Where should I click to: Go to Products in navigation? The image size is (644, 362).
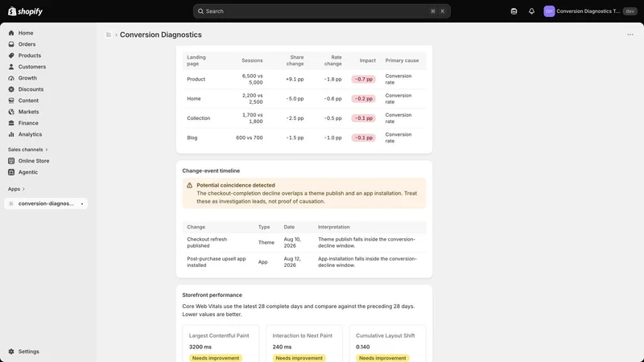tap(30, 56)
